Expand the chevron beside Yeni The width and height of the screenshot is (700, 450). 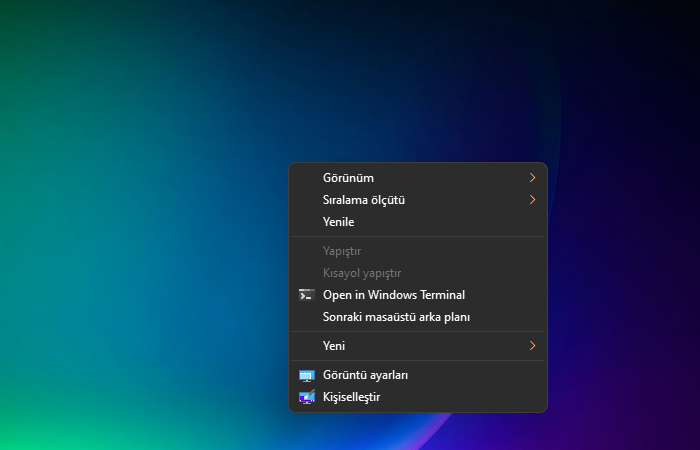532,346
